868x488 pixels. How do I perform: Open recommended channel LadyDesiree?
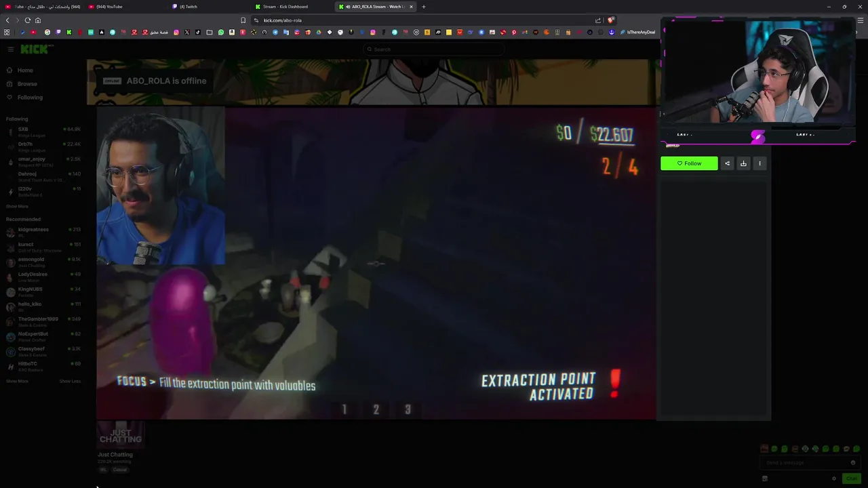tap(43, 277)
